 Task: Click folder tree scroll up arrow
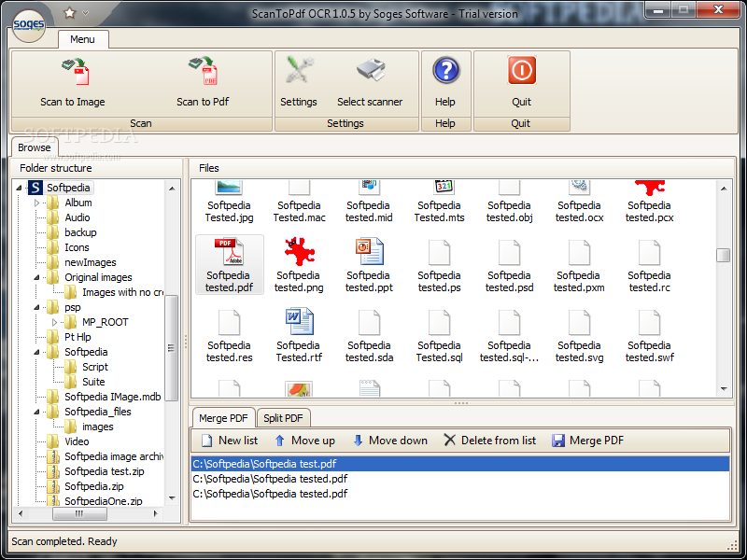click(172, 189)
